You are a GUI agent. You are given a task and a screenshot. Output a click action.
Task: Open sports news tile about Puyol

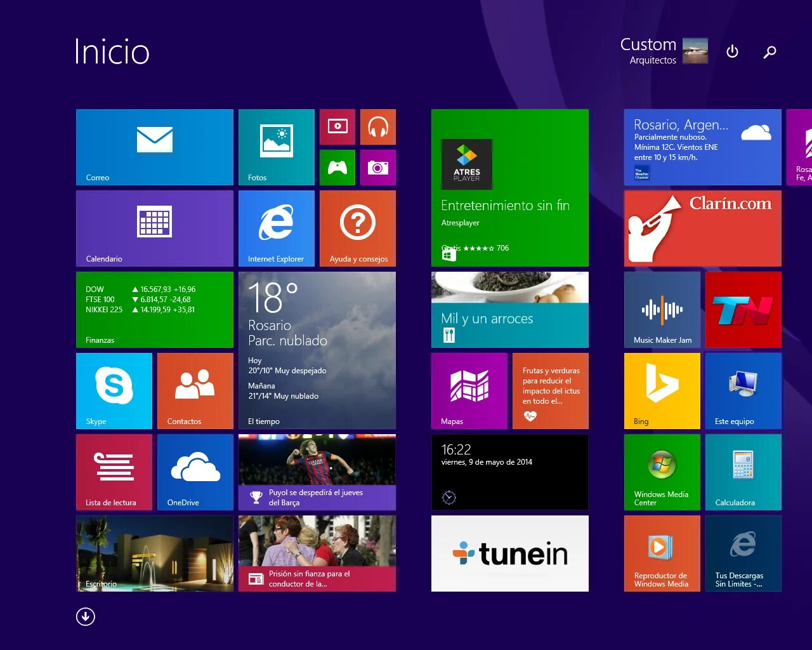coord(317,472)
